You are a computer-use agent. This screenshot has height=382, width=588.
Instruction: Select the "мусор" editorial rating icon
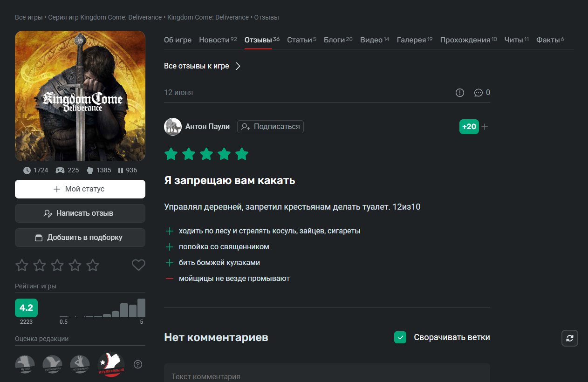click(25, 364)
